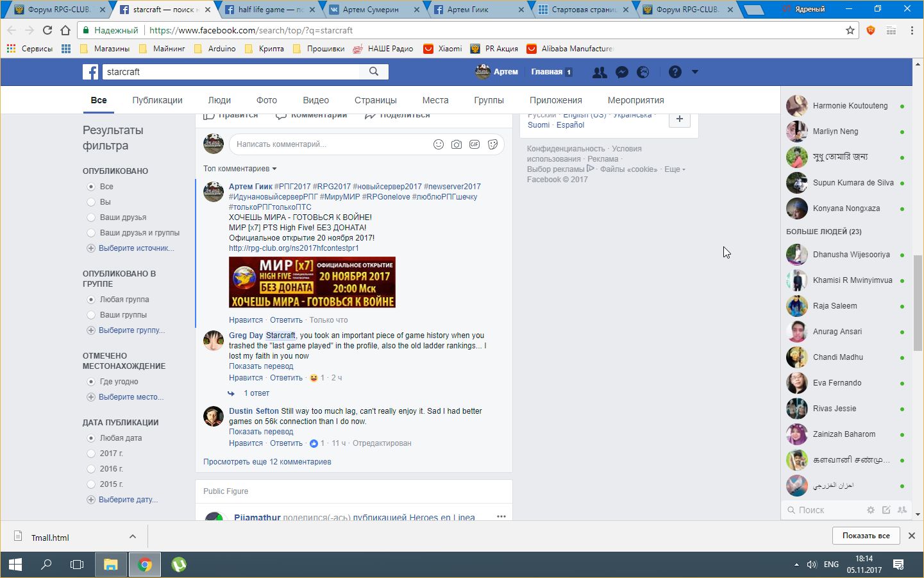Image resolution: width=924 pixels, height=578 pixels.
Task: Open Quick Help question mark icon
Action: pyautogui.click(x=675, y=72)
